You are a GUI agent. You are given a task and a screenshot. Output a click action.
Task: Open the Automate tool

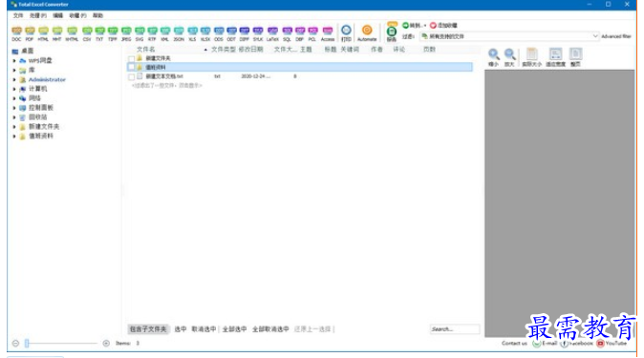click(x=367, y=33)
